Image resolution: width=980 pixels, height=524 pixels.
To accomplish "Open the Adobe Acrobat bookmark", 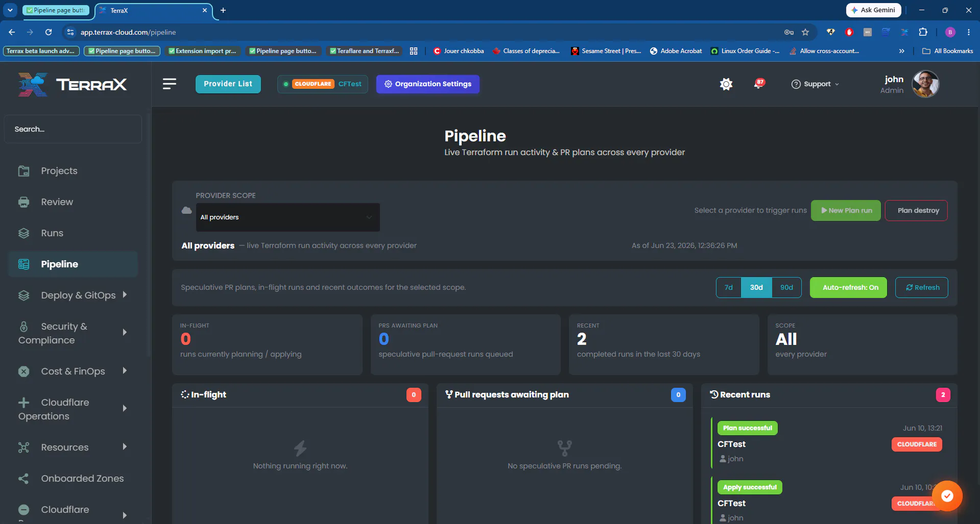I will tap(676, 51).
